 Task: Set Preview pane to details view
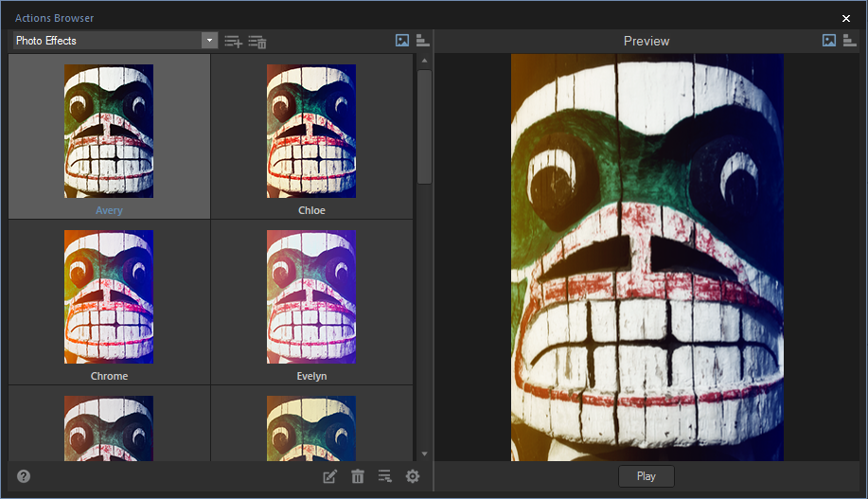pyautogui.click(x=850, y=41)
